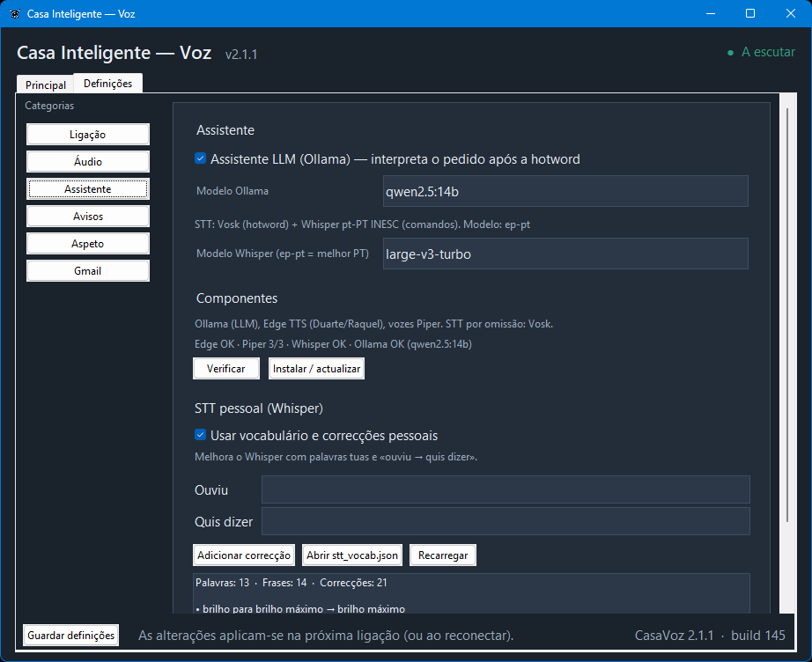This screenshot has width=812, height=662.
Task: Focus the Ouviu text field
Action: click(x=506, y=489)
